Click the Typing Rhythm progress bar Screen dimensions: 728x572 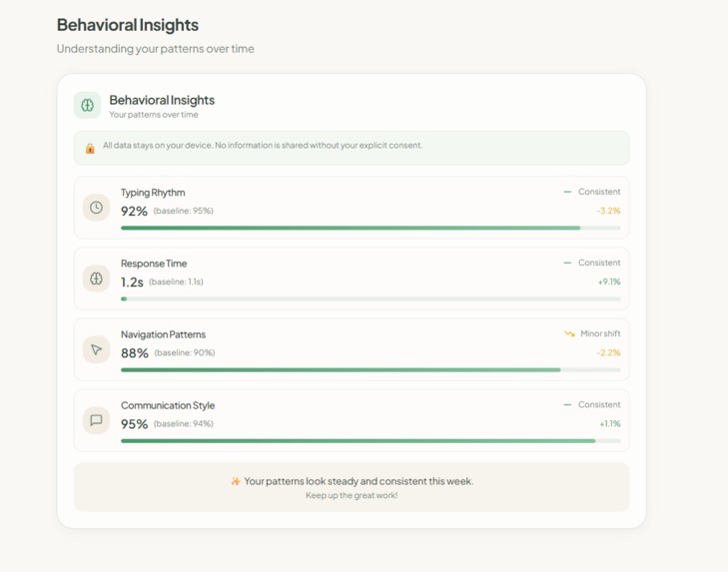point(370,228)
